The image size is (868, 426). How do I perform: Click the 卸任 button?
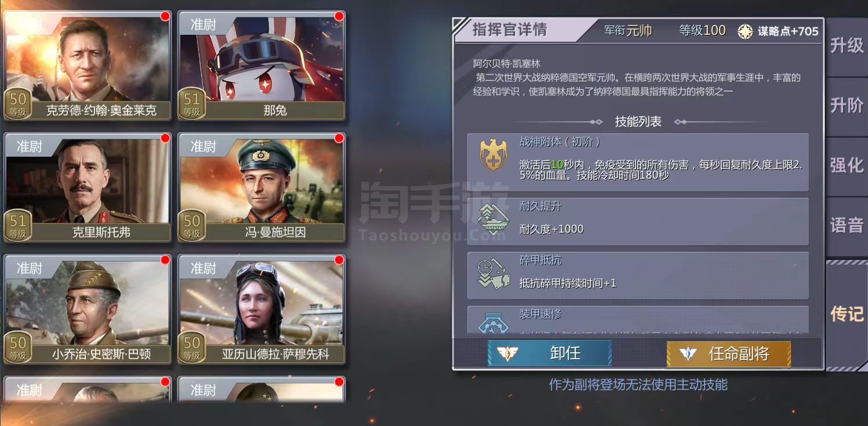click(x=549, y=353)
